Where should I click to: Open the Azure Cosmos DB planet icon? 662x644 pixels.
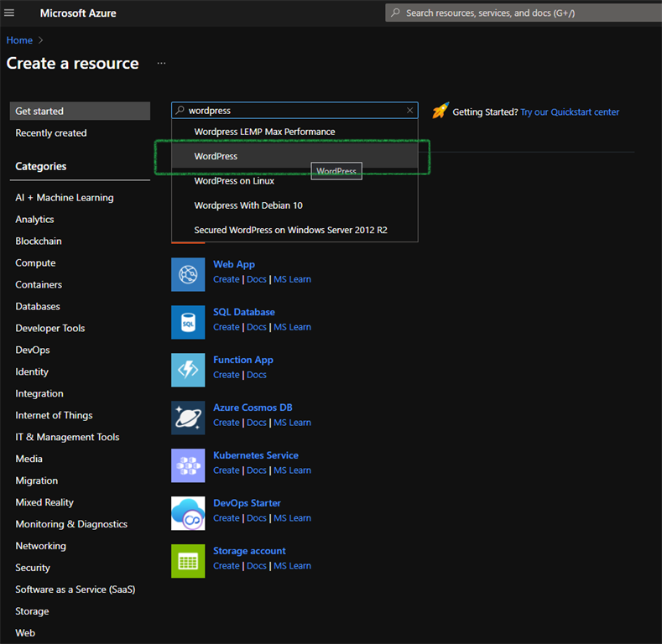tap(188, 418)
